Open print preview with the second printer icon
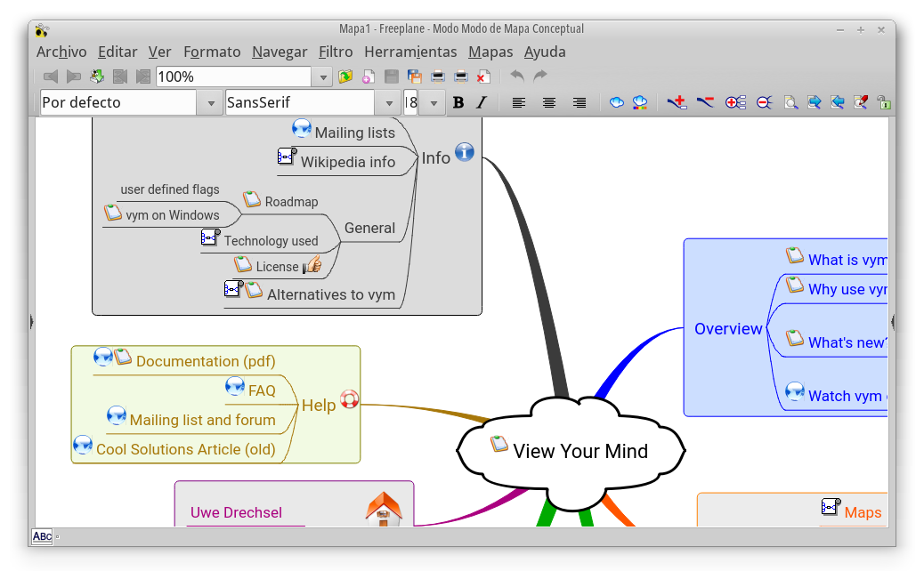 pyautogui.click(x=461, y=76)
